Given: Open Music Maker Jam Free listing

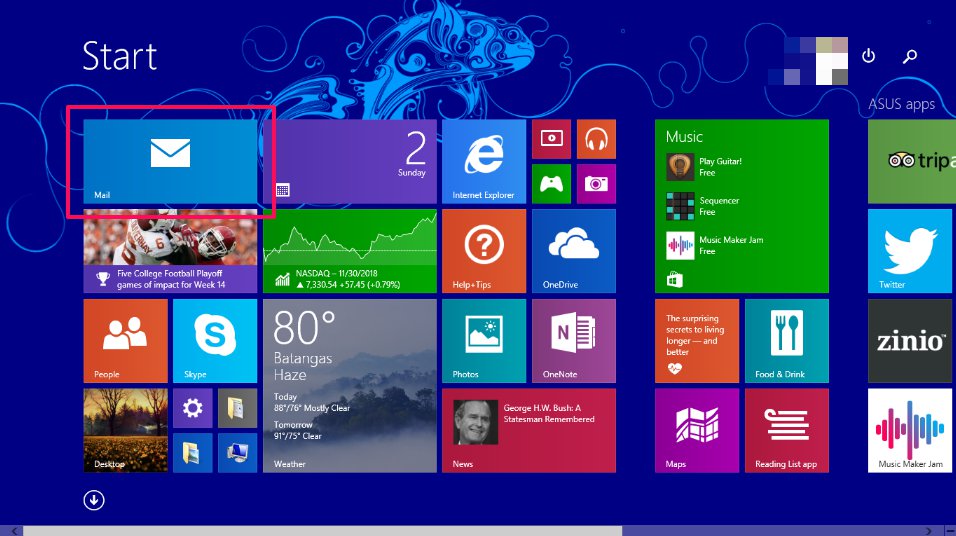Looking at the screenshot, I should [x=715, y=245].
